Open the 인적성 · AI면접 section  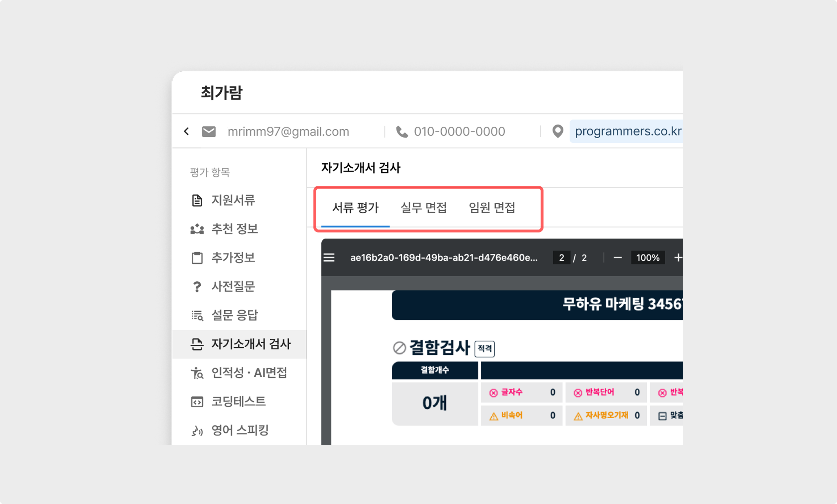tap(249, 373)
